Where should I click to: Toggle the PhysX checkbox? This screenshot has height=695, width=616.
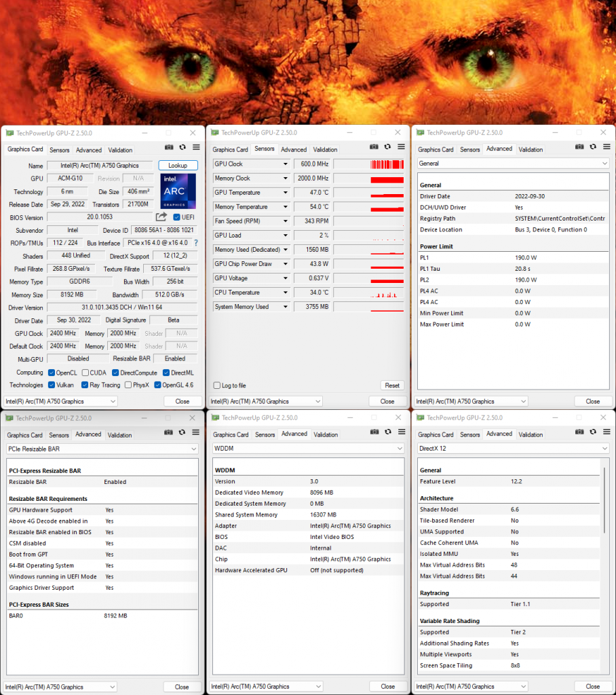[x=128, y=385]
